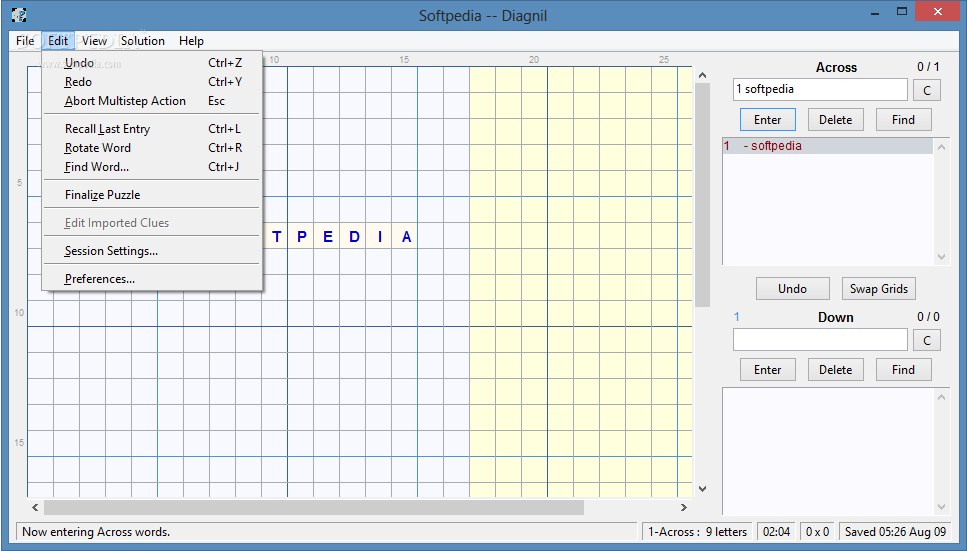This screenshot has height=551, width=967.
Task: Choose Redo from the Edit menu
Action: point(152,82)
